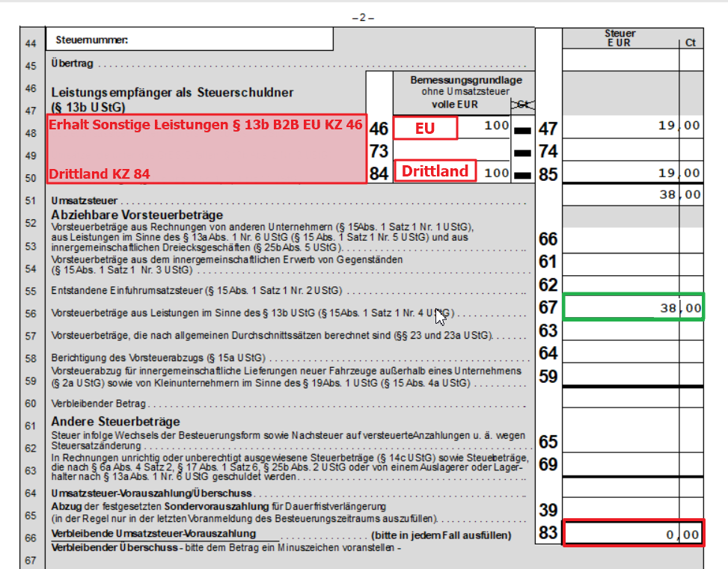
Task: Click the 'Steuer EUR' column header
Action: pyautogui.click(x=620, y=38)
